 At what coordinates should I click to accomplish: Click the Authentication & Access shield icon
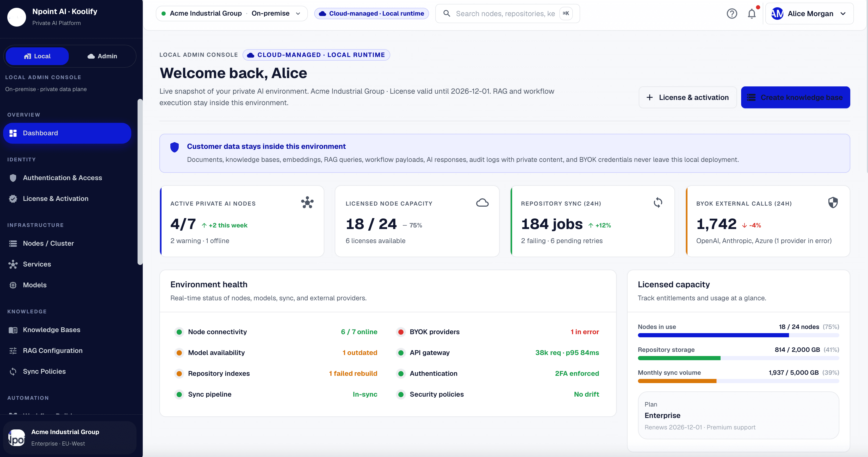(x=13, y=178)
